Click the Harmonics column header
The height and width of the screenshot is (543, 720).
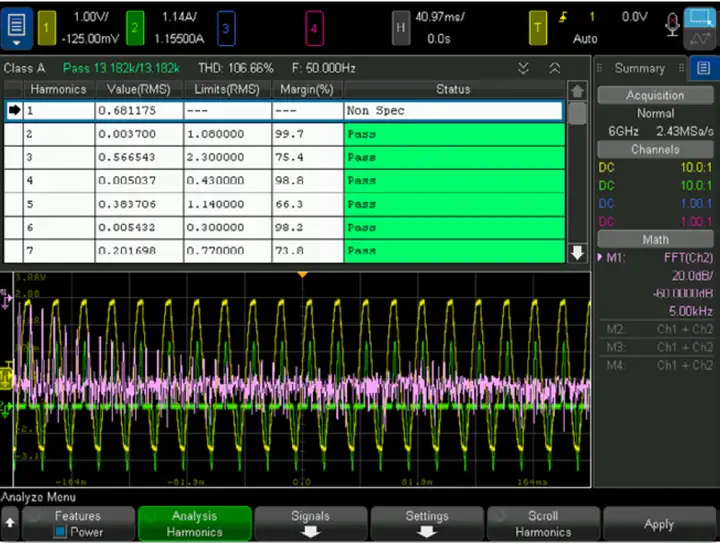(59, 89)
